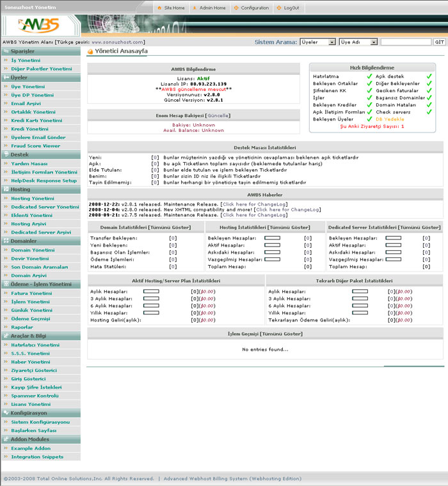The width and height of the screenshot is (448, 486).
Task: Click the GİT search button
Action: point(439,42)
